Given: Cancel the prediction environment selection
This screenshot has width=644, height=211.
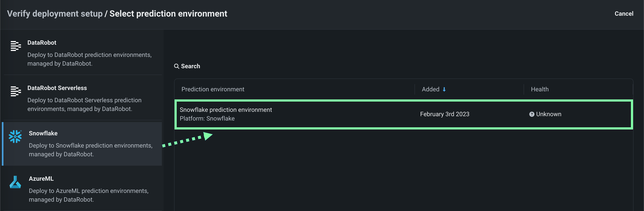Looking at the screenshot, I should coord(623,14).
